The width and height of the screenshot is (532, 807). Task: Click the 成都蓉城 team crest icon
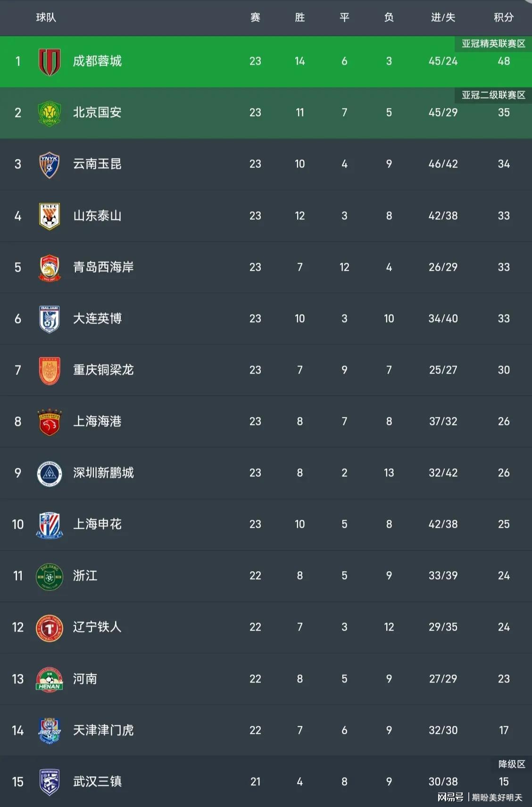pos(50,62)
